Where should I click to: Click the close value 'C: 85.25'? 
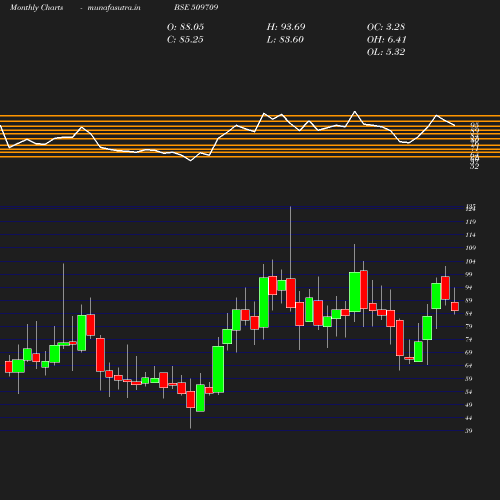click(x=185, y=40)
